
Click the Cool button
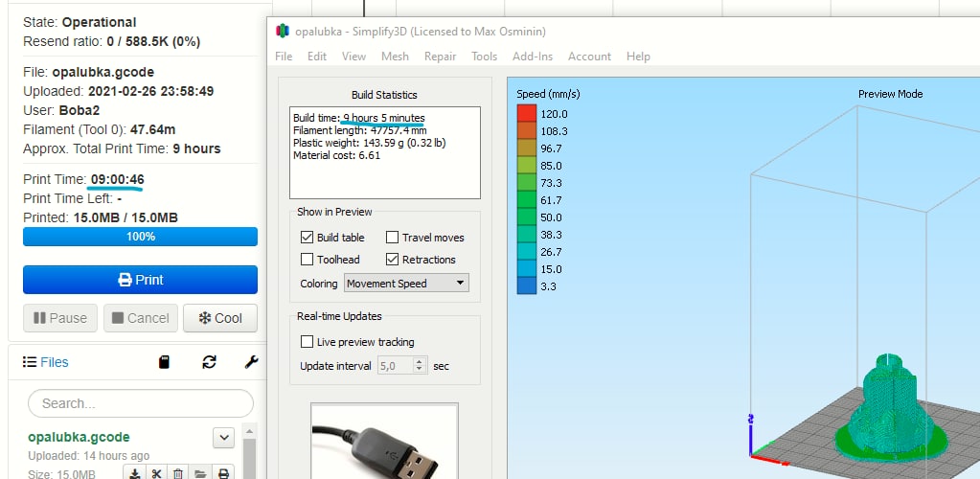point(220,318)
